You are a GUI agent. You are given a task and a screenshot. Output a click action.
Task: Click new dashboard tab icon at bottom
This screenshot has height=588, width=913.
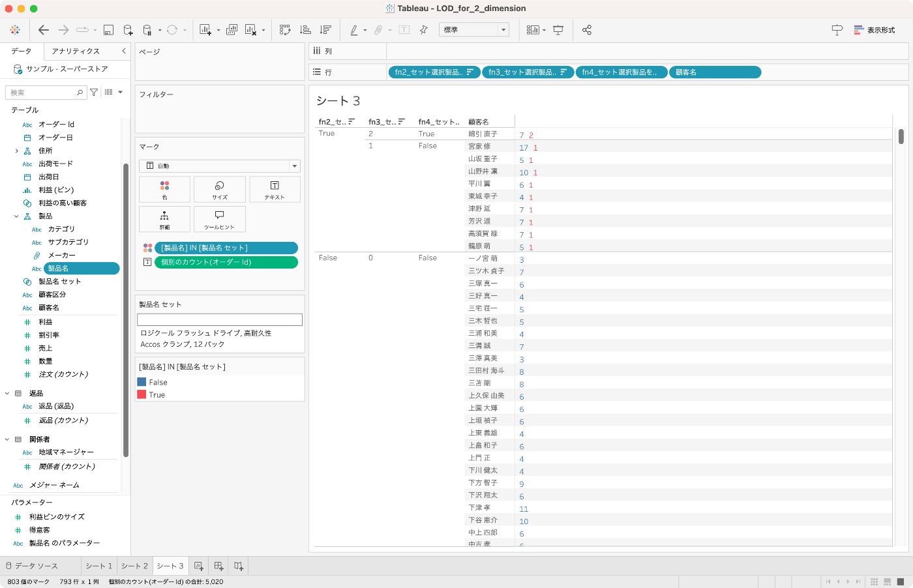(x=219, y=566)
